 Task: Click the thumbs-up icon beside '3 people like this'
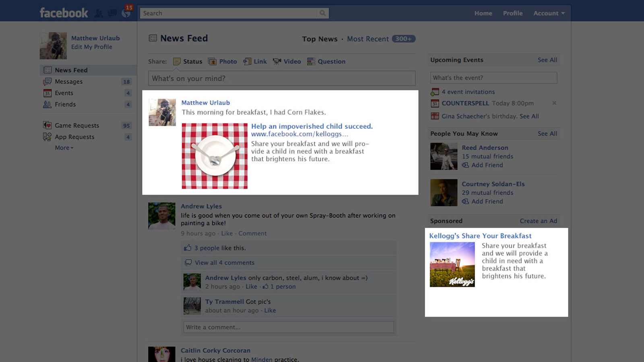click(188, 248)
